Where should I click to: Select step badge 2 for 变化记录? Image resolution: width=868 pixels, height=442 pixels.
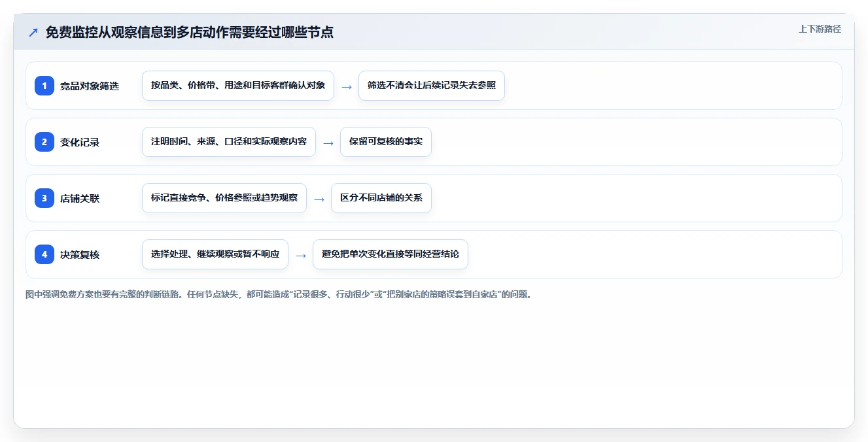coord(44,142)
